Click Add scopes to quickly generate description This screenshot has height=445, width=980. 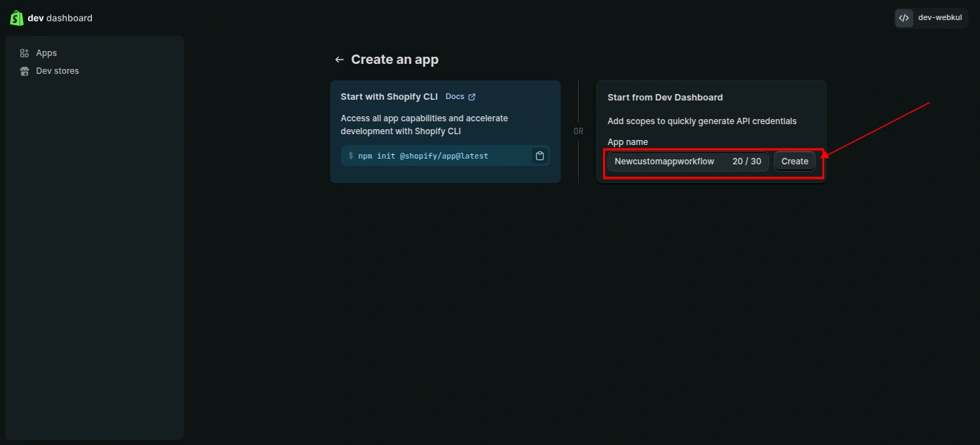pos(702,121)
